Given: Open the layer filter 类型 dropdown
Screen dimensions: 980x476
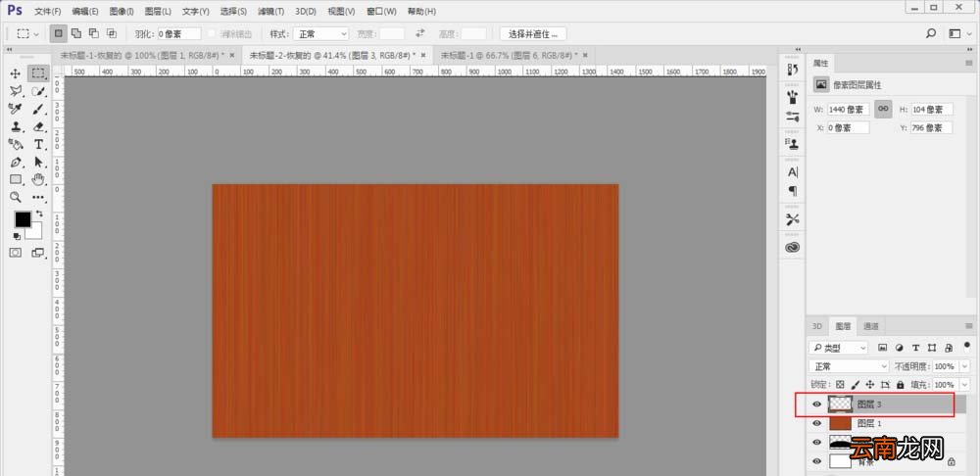Looking at the screenshot, I should pos(838,348).
